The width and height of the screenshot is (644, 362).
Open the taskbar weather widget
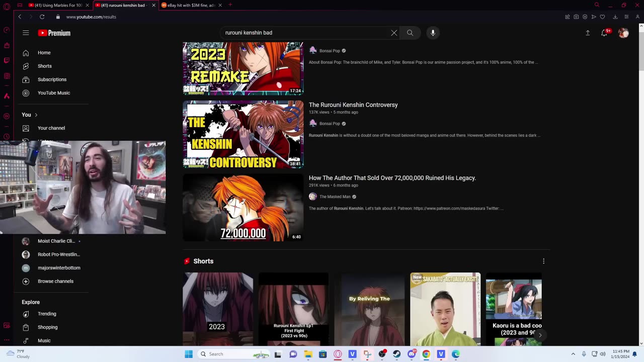(x=18, y=354)
